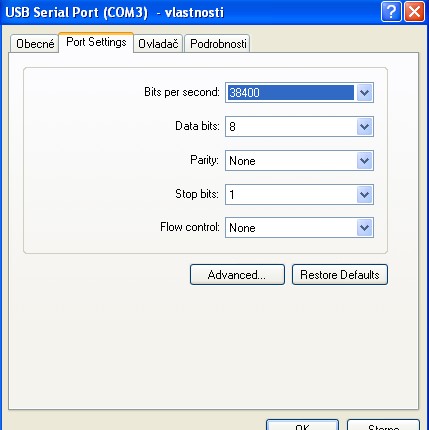Switch to the Obecné tab
This screenshot has height=430, width=429.
point(35,44)
